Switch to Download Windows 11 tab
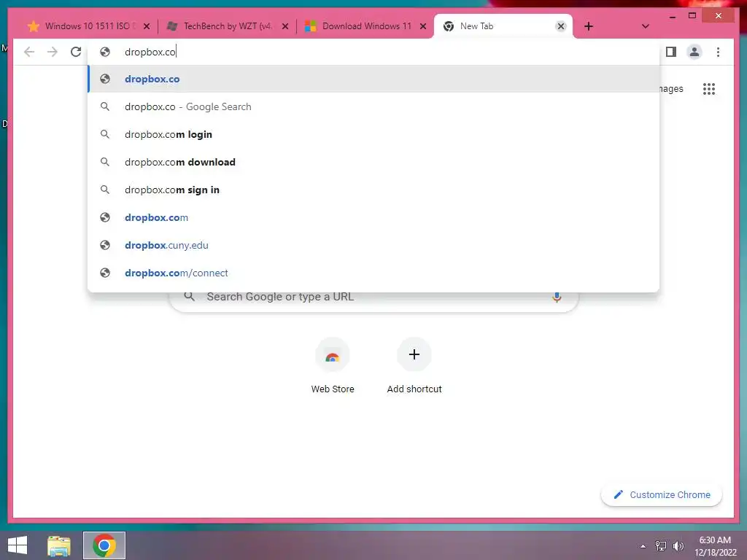The width and height of the screenshot is (747, 560). [x=365, y=26]
